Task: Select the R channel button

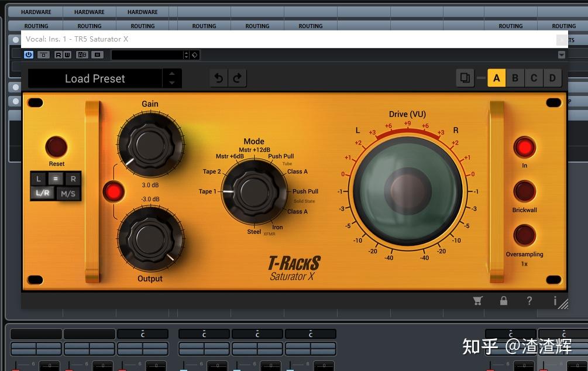Action: [73, 179]
